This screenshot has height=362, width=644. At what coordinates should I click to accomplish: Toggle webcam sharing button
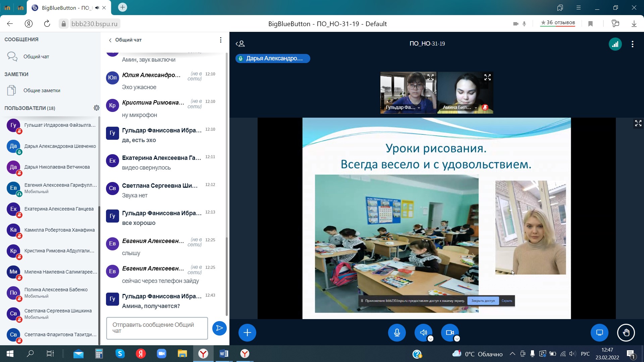click(x=449, y=333)
